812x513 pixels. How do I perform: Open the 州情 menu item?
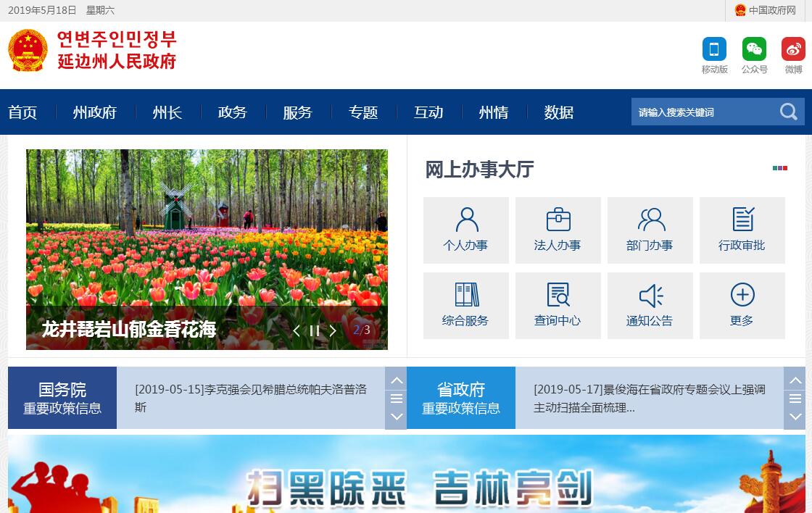point(494,112)
